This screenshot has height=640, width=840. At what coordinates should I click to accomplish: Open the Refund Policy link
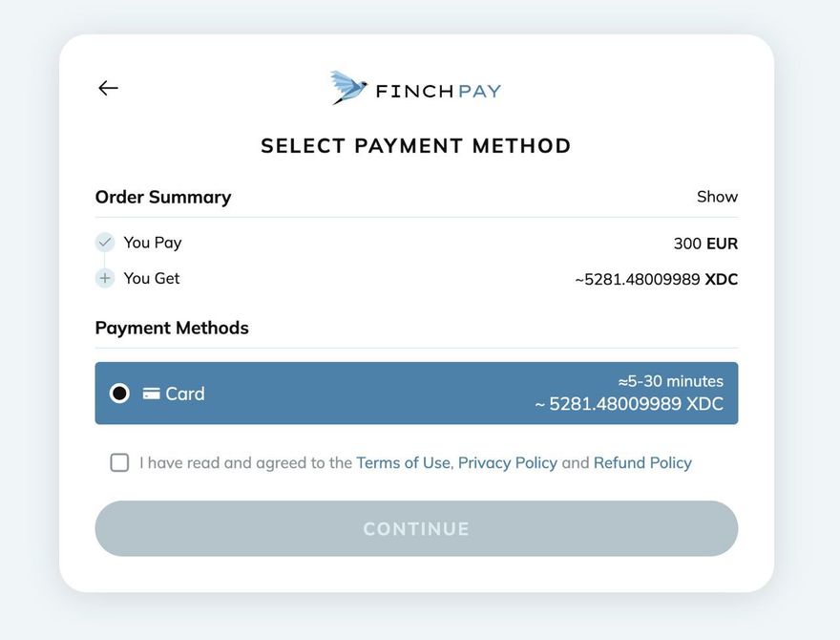pos(642,463)
